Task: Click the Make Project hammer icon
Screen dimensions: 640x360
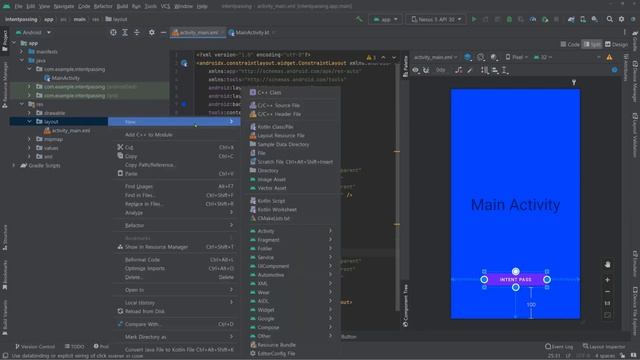Action: [x=359, y=19]
